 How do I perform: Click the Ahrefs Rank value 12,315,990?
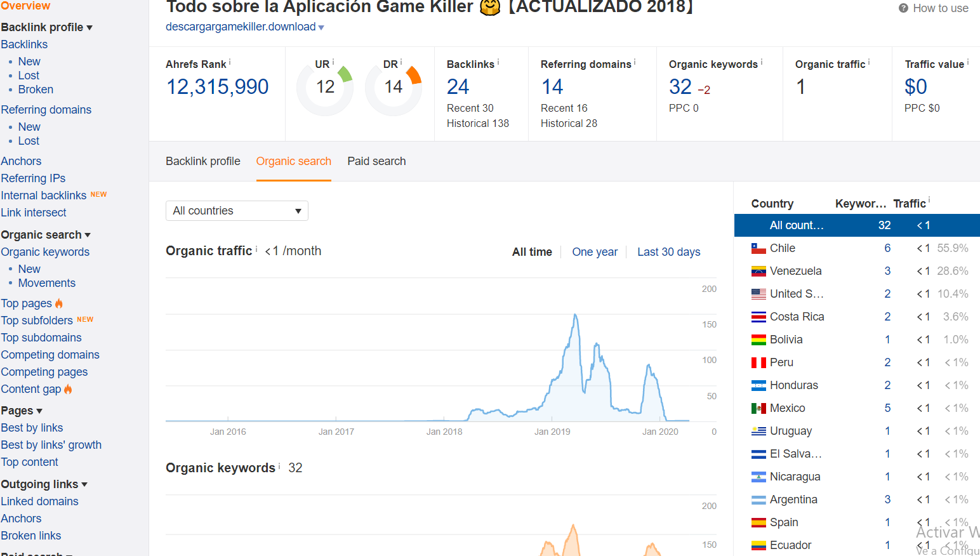(217, 86)
